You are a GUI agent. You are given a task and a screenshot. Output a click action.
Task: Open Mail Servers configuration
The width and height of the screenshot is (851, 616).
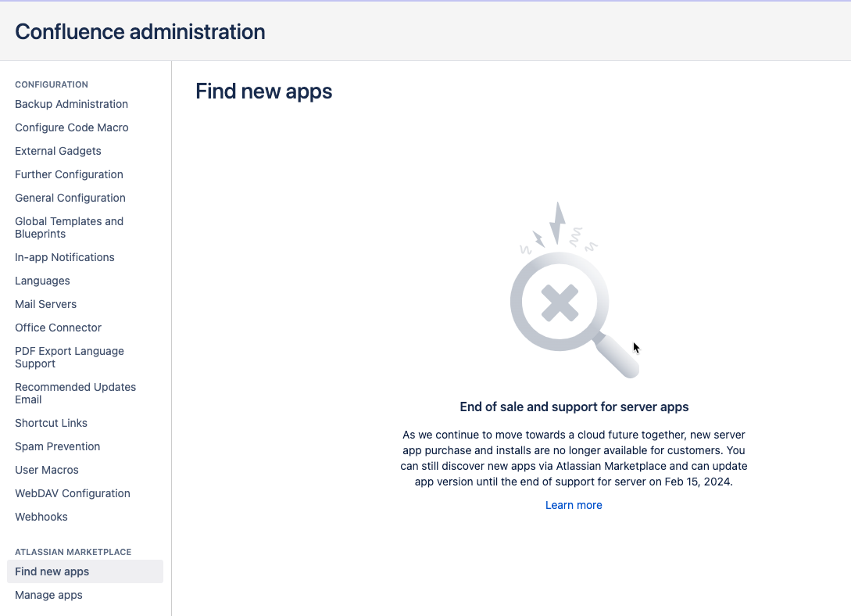tap(45, 304)
